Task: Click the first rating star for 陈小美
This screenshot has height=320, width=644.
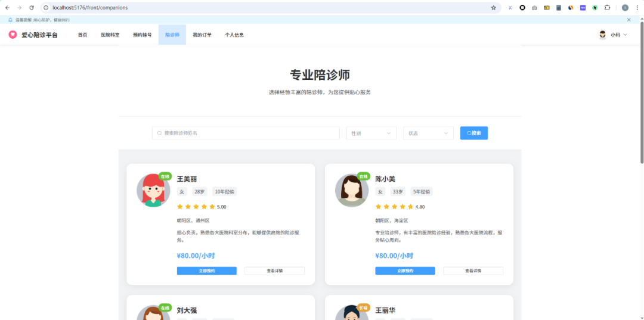Action: click(378, 207)
